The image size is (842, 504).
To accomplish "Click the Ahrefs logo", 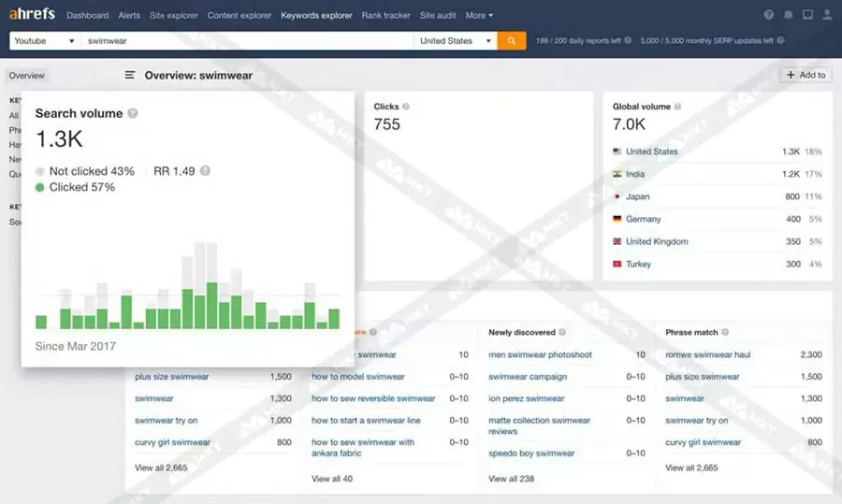I will tap(34, 15).
